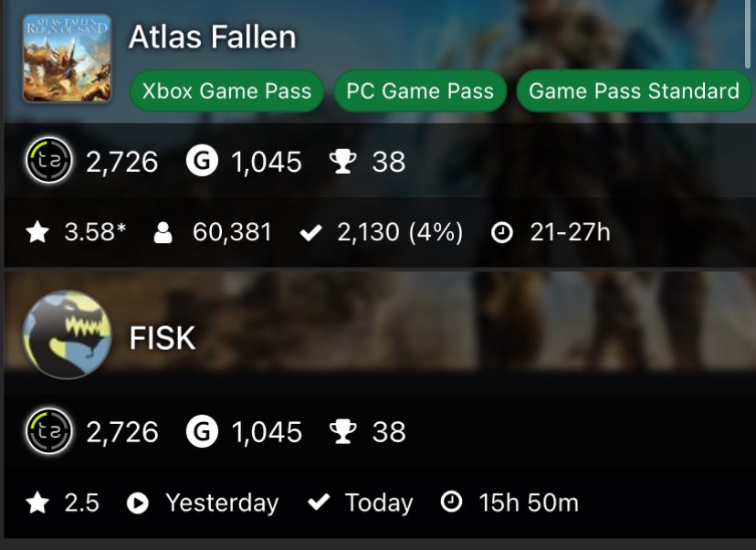Click FISK's TrueAchievement score icon
This screenshot has height=550, width=756.
pos(48,431)
